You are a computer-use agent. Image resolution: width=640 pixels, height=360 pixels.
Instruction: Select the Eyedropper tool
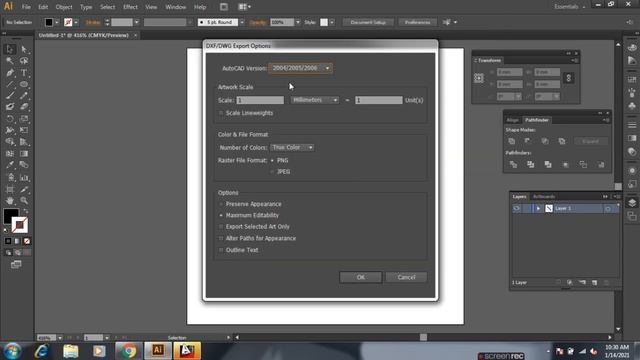10,165
